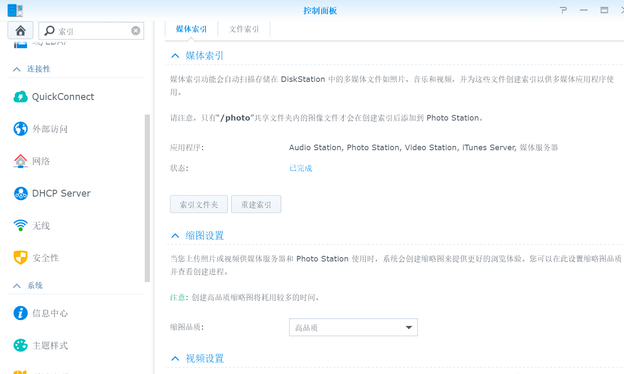Collapse the 媒体索引 section
This screenshot has height=374, width=624.
[175, 56]
